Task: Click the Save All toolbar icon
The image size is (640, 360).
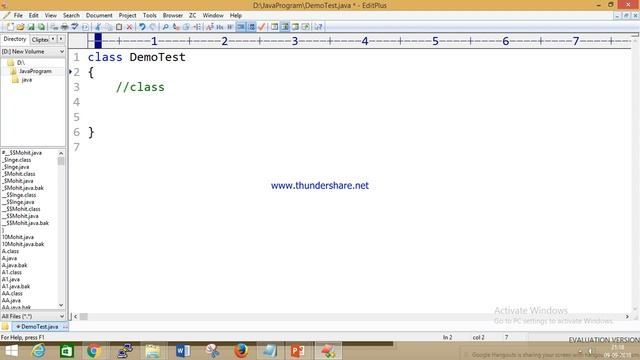Action: (x=41, y=27)
